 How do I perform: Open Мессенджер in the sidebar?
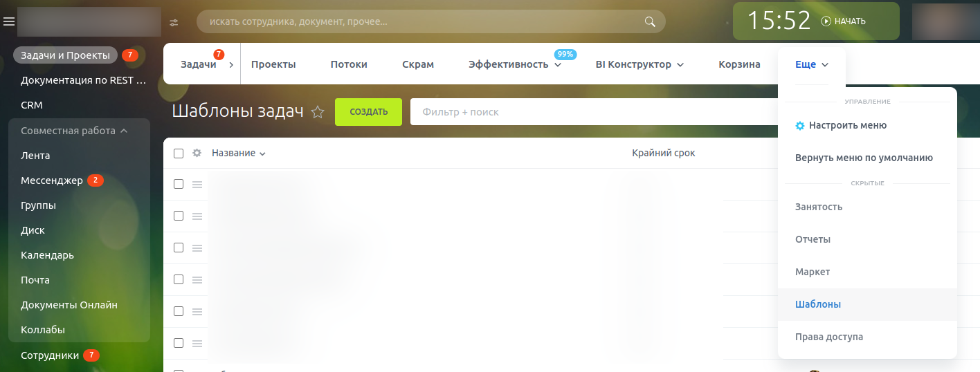pyautogui.click(x=52, y=180)
